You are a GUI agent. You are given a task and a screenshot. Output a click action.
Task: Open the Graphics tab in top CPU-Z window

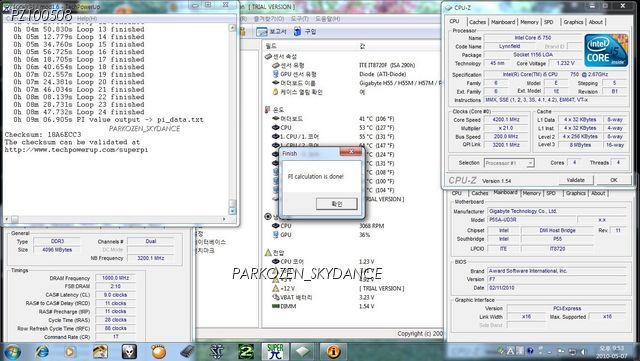(573, 22)
